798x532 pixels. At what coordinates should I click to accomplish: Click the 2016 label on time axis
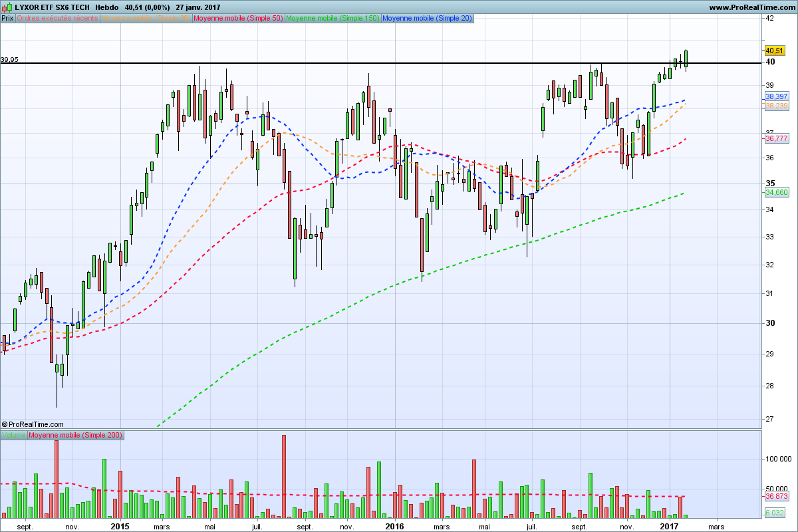click(395, 526)
